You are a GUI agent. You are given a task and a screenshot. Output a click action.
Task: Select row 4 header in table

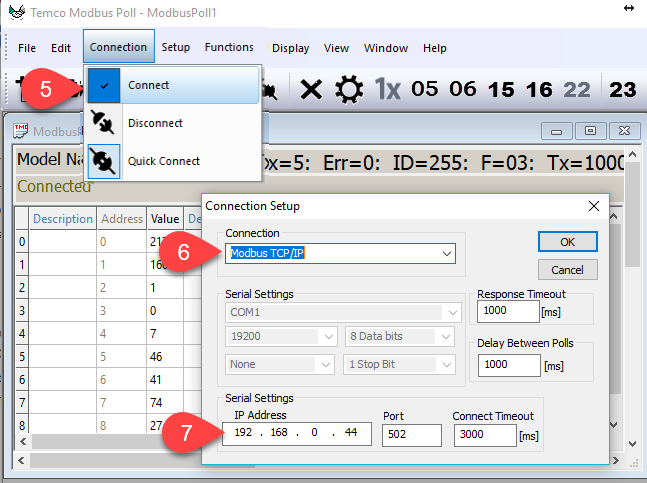tap(22, 333)
